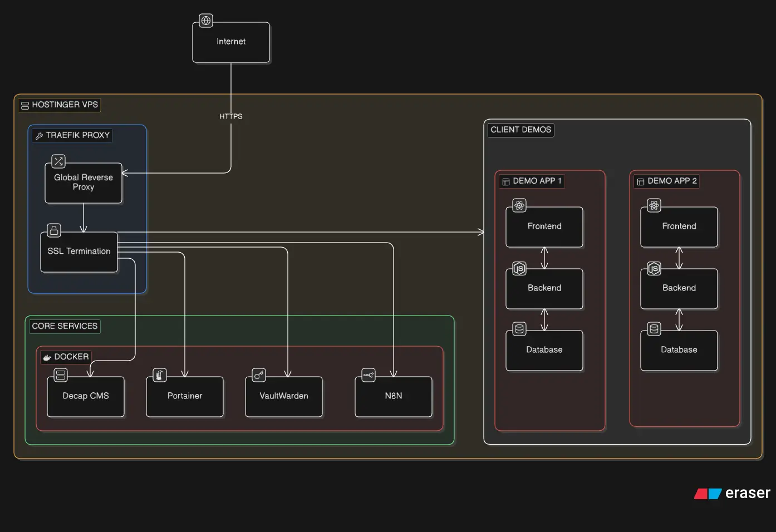Click the HTTPS connection label
This screenshot has width=776, height=532.
(x=230, y=116)
